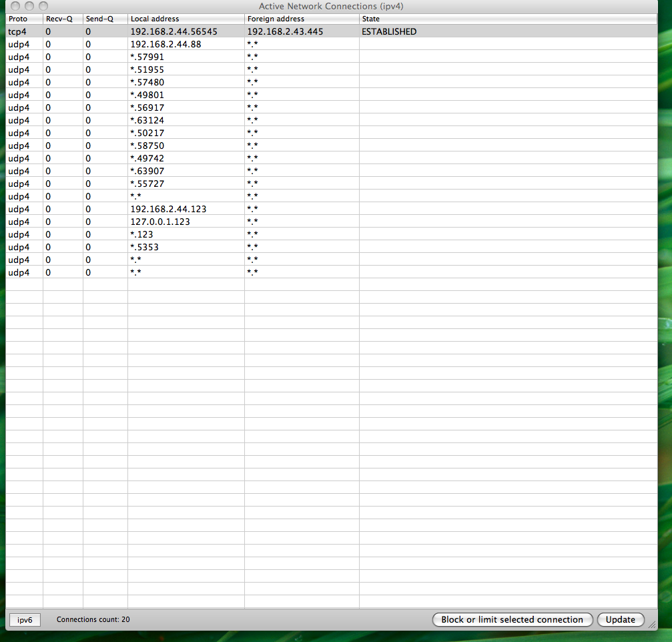Click the Active Network Connections (ipv4) title
The image size is (672, 642).
pos(331,7)
